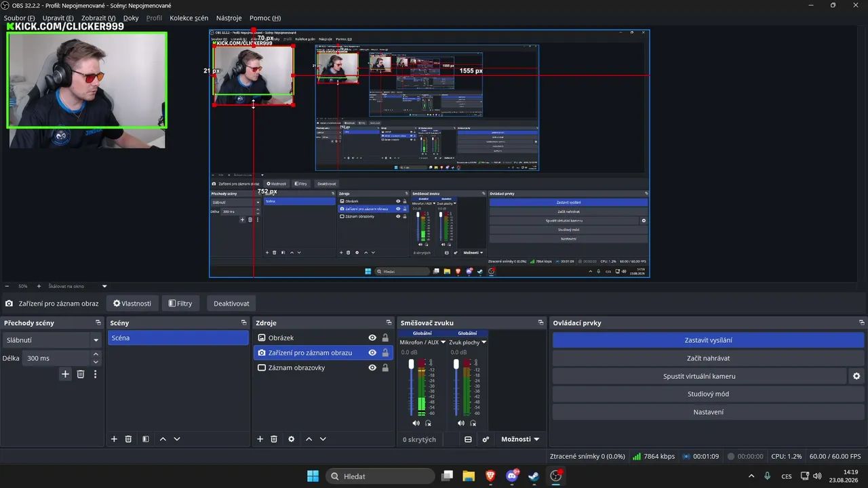
Task: Toggle the lock on Zařízení pro záznam obrazu
Action: (x=385, y=352)
